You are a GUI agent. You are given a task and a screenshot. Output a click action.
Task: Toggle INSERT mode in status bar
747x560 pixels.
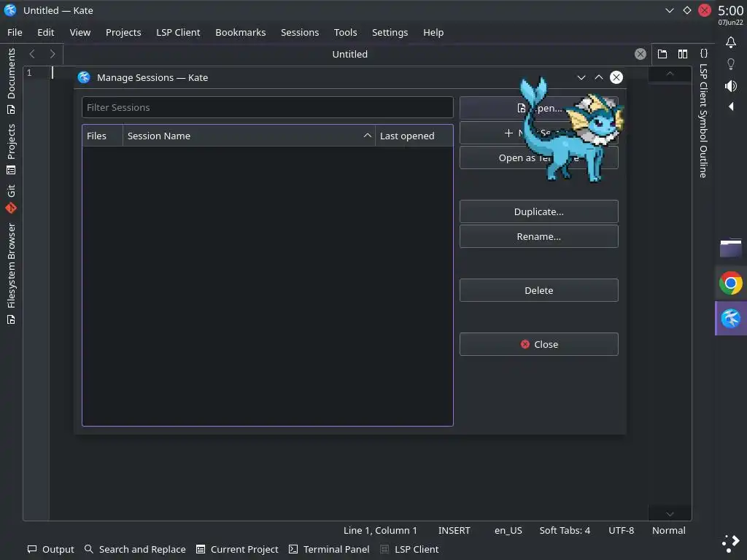coord(454,530)
